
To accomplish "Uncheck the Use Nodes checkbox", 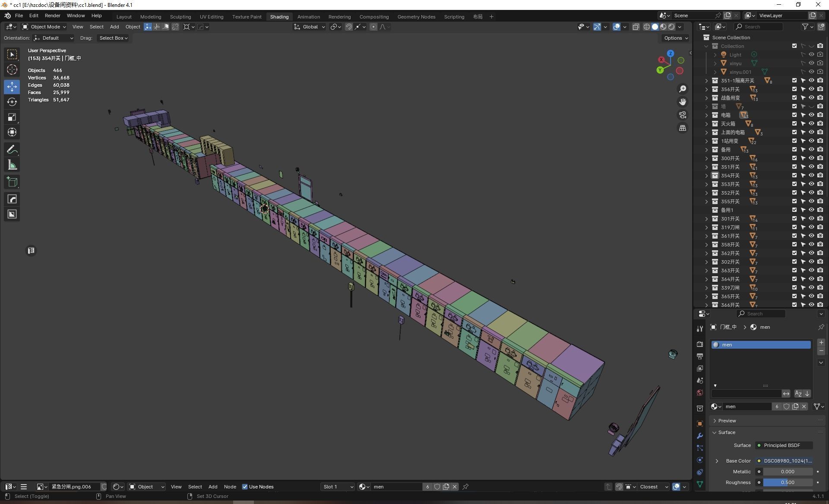I will pyautogui.click(x=245, y=487).
